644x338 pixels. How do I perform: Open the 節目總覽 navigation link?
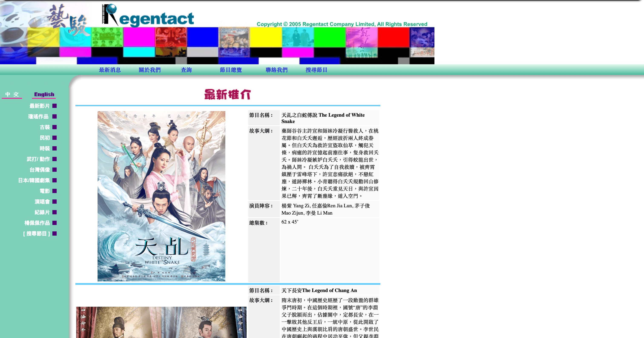coord(231,70)
